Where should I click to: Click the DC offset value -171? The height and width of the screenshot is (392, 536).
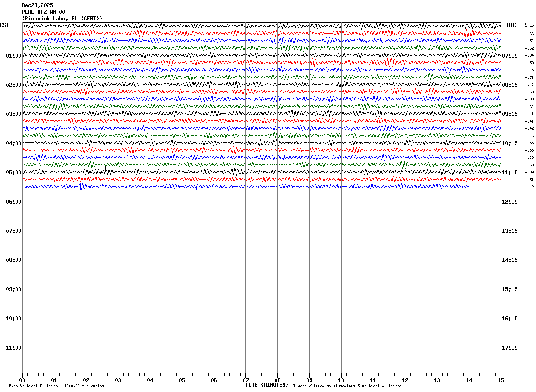(x=529, y=77)
